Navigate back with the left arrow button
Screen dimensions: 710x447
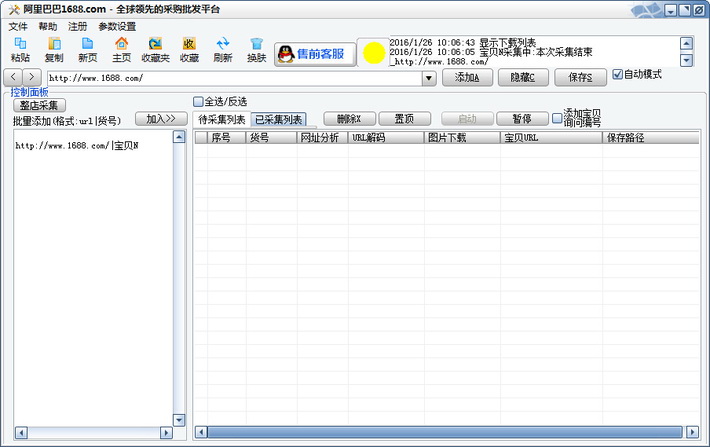(13, 77)
